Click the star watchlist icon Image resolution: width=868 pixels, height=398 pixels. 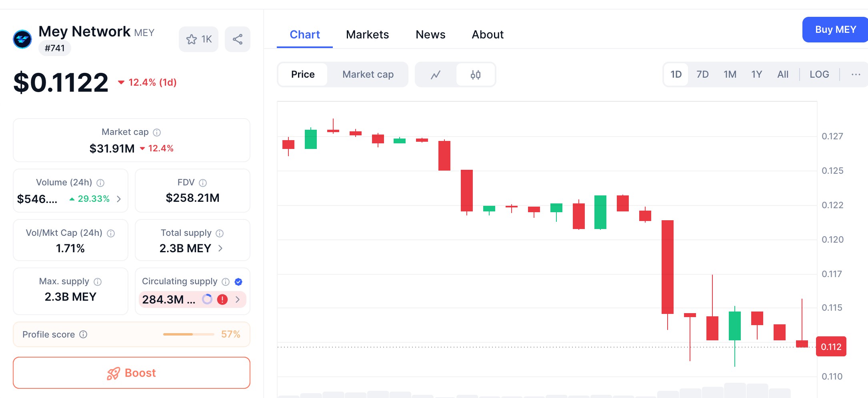192,39
